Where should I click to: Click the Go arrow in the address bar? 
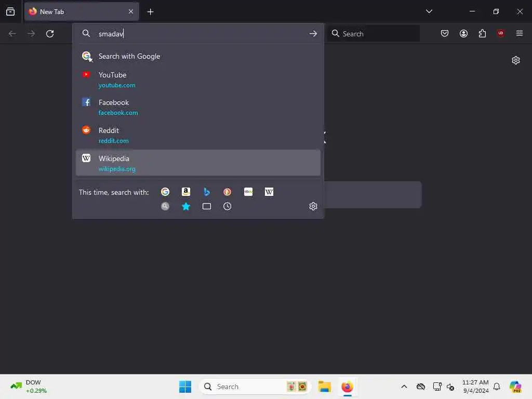click(x=313, y=34)
